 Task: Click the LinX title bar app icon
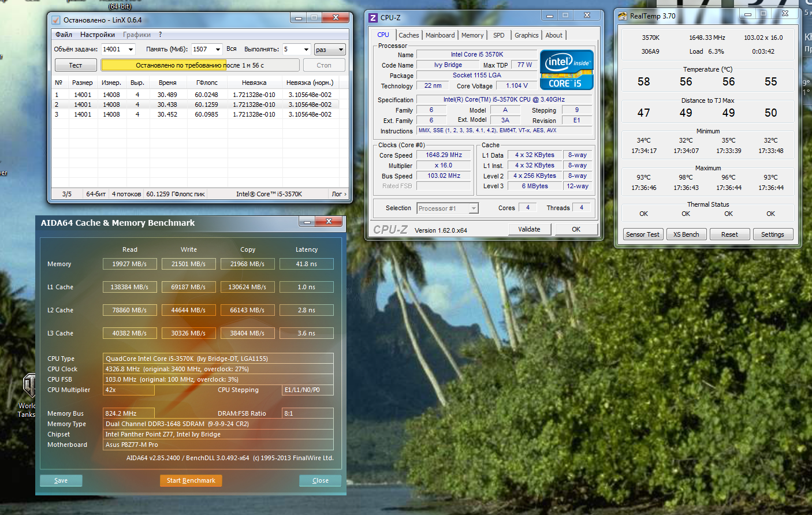[x=55, y=20]
